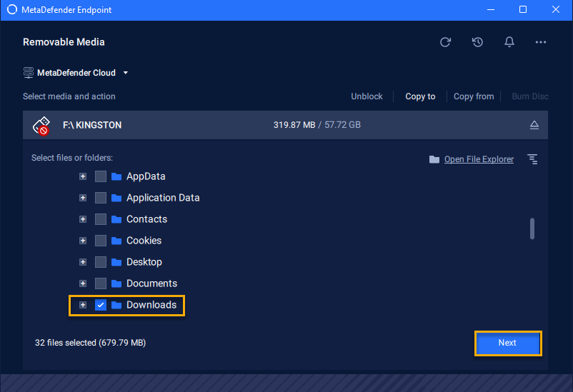
Task: Click the 319.87 MB / 57.72 GB capacity text
Action: 317,125
